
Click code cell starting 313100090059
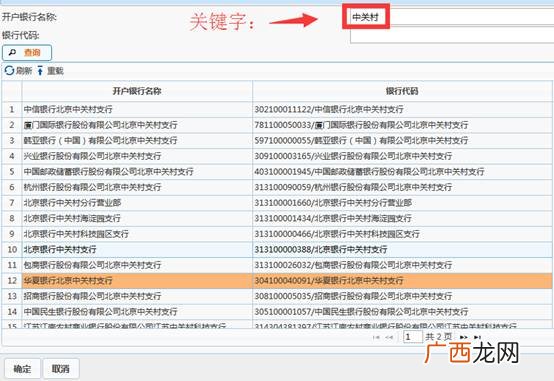pos(402,187)
